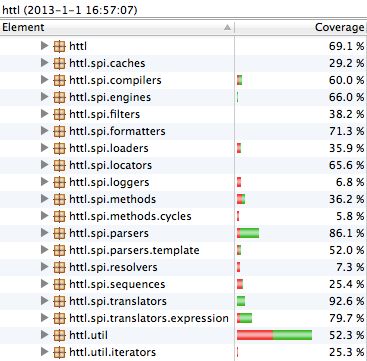Click the httl.spi.methods coverage bar
The width and height of the screenshot is (367, 361).
(x=241, y=199)
